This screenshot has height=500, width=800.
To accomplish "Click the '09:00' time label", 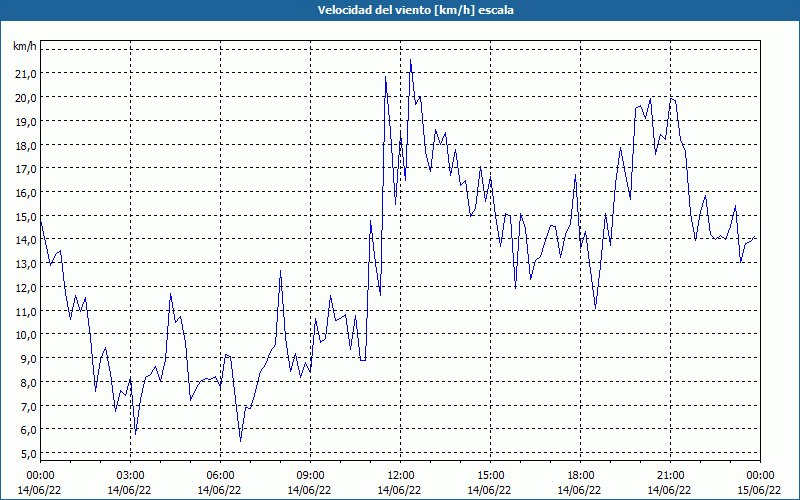I will (x=310, y=476).
